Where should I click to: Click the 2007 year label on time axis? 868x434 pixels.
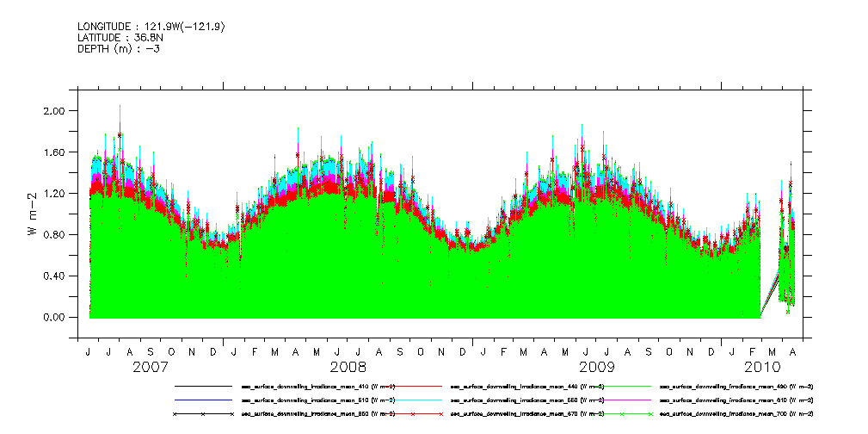point(150,368)
